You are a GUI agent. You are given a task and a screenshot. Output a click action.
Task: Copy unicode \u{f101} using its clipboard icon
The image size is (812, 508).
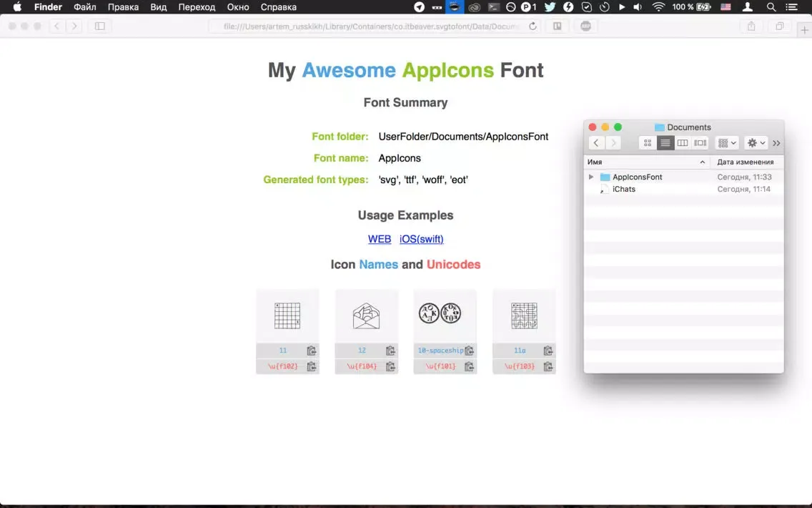pyautogui.click(x=469, y=366)
